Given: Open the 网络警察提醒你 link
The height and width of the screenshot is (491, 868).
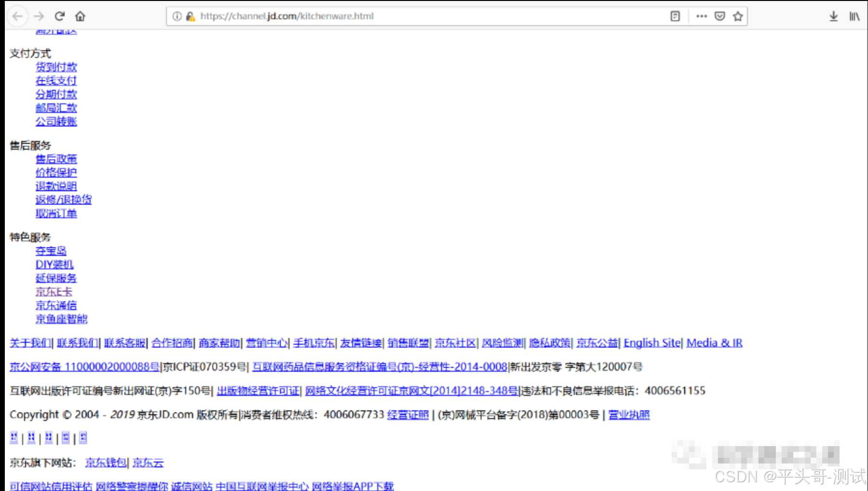Looking at the screenshot, I should 132,486.
